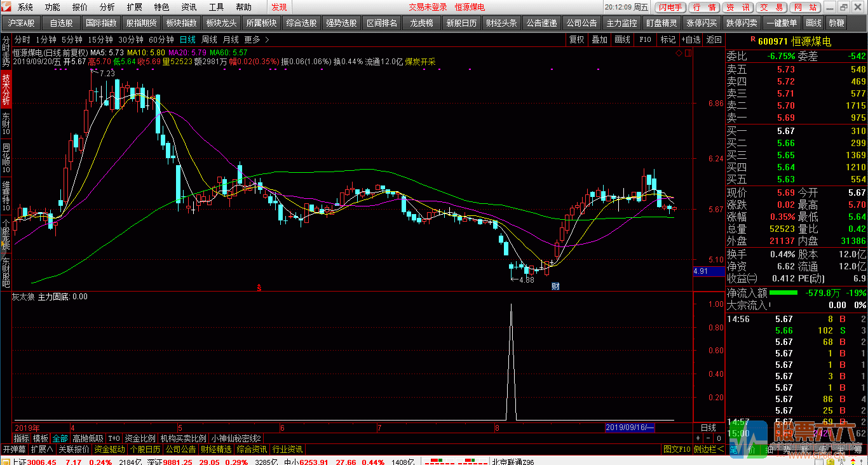This screenshot has height=465, width=868.
Task: Open the 行业资讯 bottom tab
Action: point(288,449)
